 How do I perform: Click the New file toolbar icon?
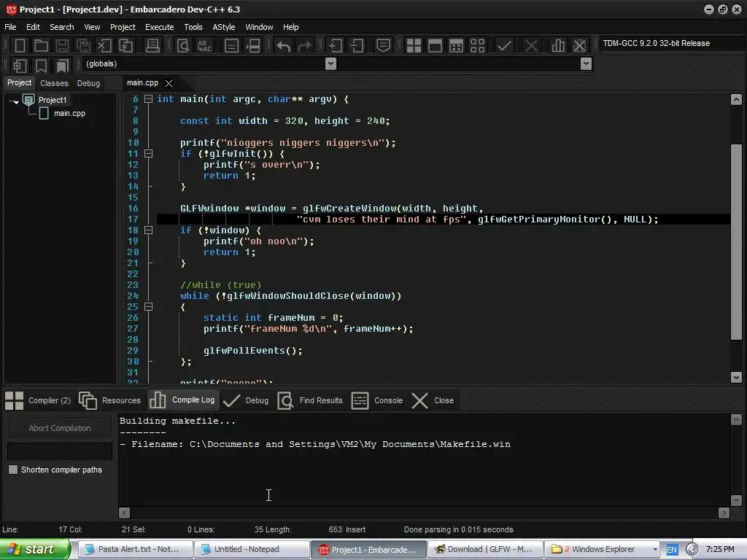coord(20,46)
